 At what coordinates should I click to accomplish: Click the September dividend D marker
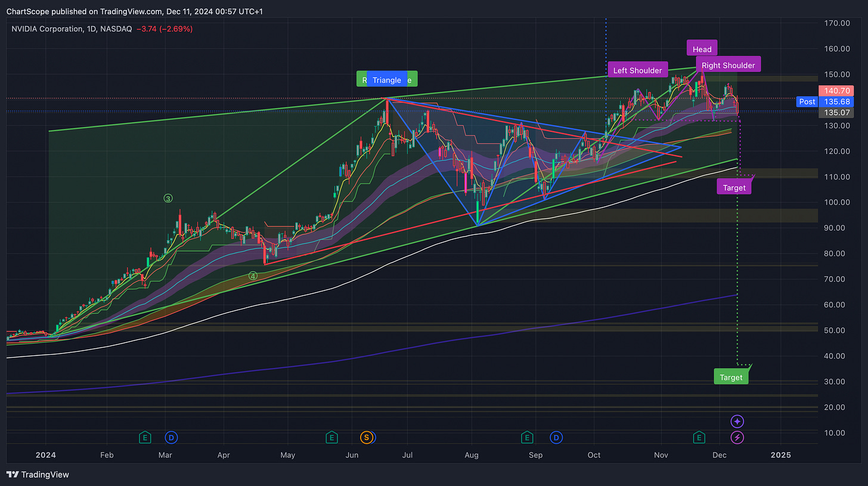(x=556, y=438)
